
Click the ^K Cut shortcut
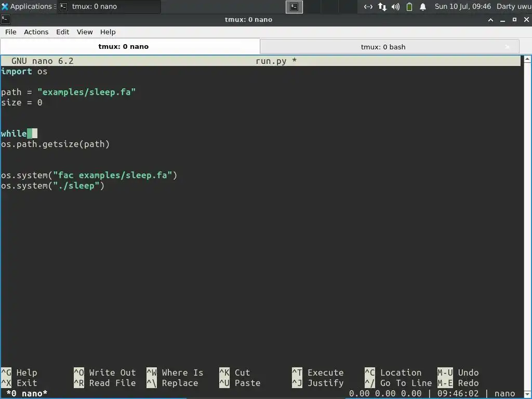coord(235,373)
